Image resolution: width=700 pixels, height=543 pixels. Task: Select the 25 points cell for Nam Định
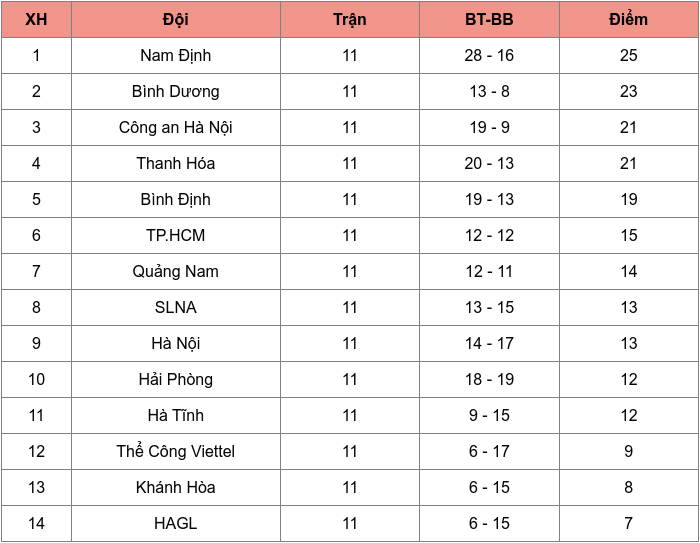click(x=629, y=55)
